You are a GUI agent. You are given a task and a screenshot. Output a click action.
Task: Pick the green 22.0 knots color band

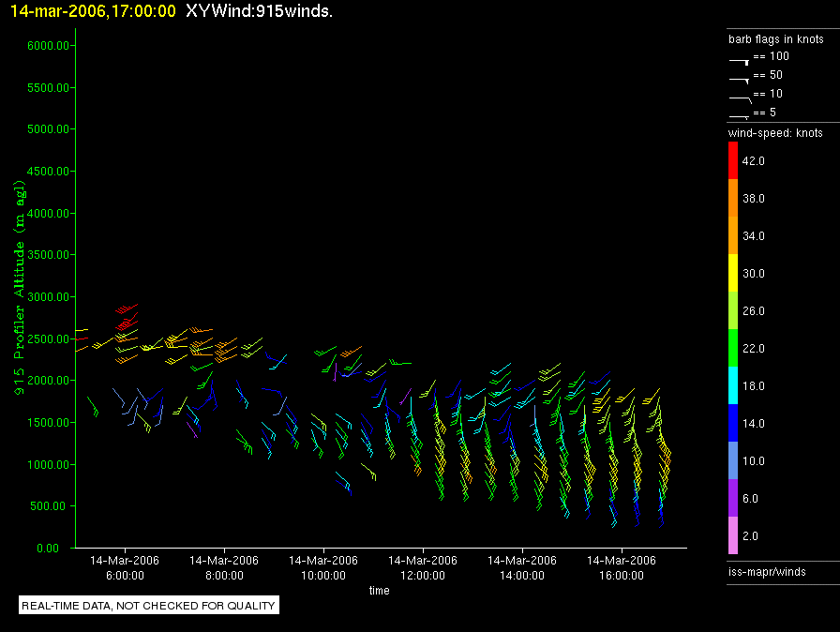[733, 349]
